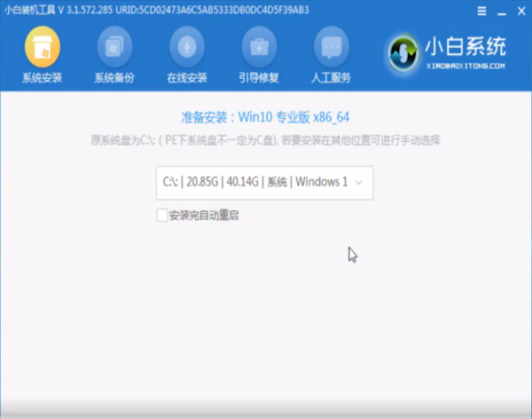
Task: Expand the C:\ partition dropdown arrow
Action: (x=358, y=183)
